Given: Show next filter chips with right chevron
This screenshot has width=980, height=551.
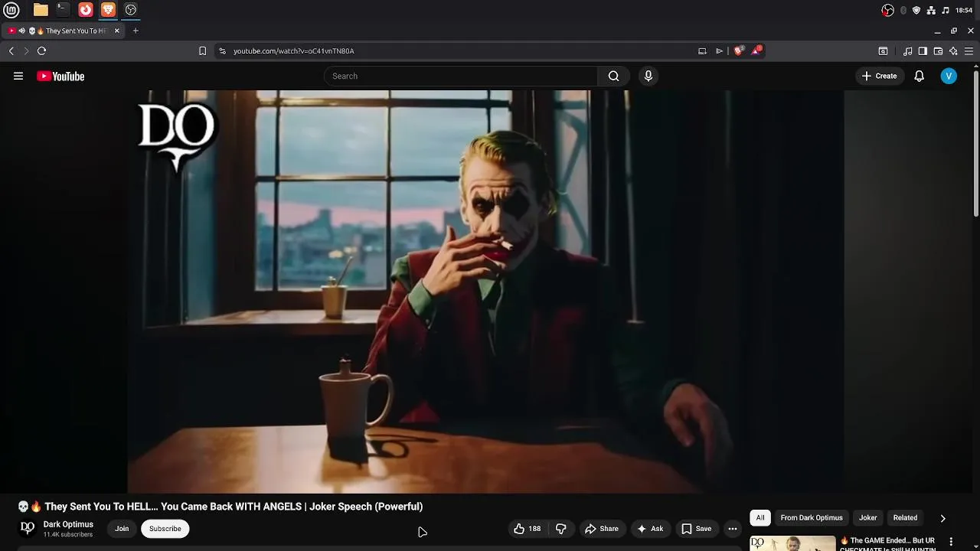Looking at the screenshot, I should coord(942,518).
